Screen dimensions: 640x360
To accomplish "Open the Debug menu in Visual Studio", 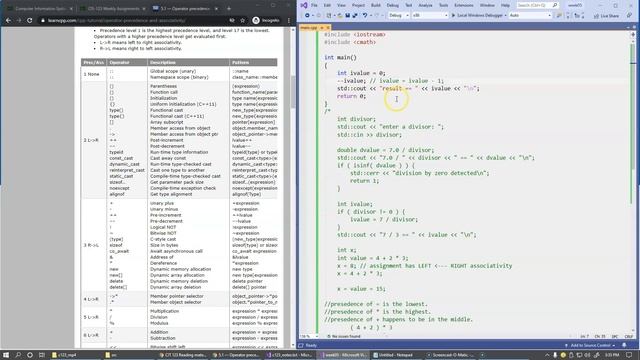I will click(x=392, y=5).
